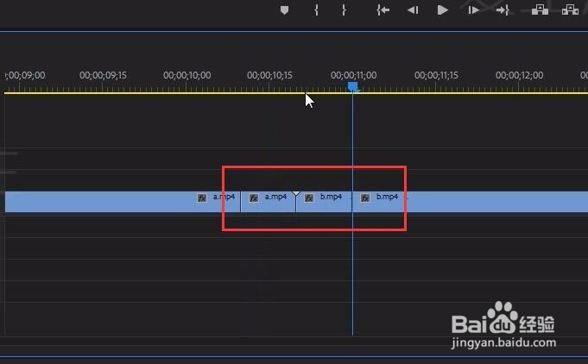Click the Mark Out brace icon
The image size is (588, 364).
(x=344, y=10)
